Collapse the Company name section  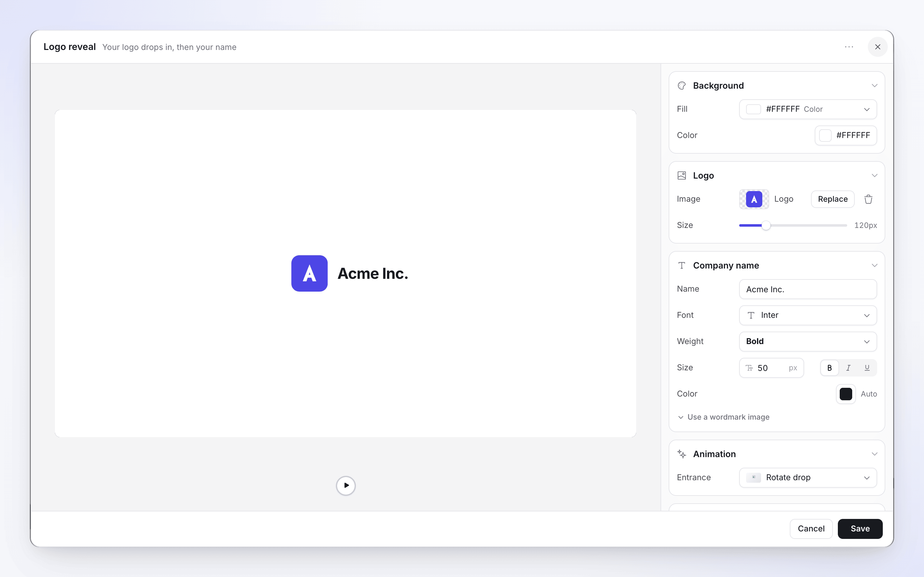[x=874, y=266]
